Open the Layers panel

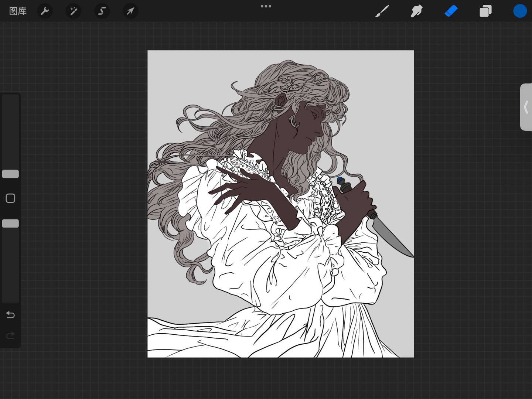tap(485, 11)
